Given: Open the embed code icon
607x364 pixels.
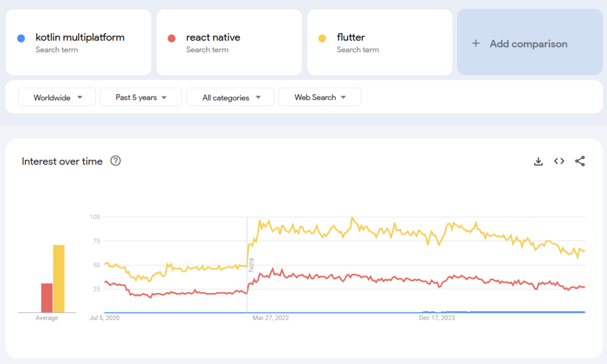Looking at the screenshot, I should (559, 161).
